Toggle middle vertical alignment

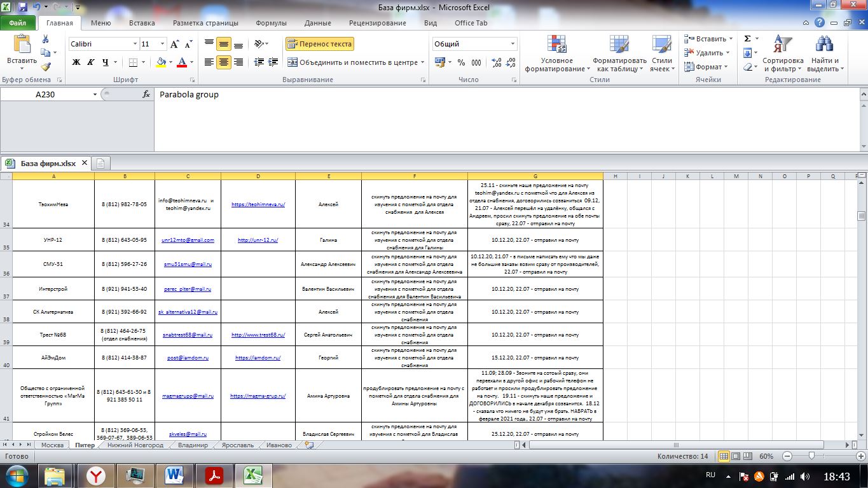(x=223, y=44)
